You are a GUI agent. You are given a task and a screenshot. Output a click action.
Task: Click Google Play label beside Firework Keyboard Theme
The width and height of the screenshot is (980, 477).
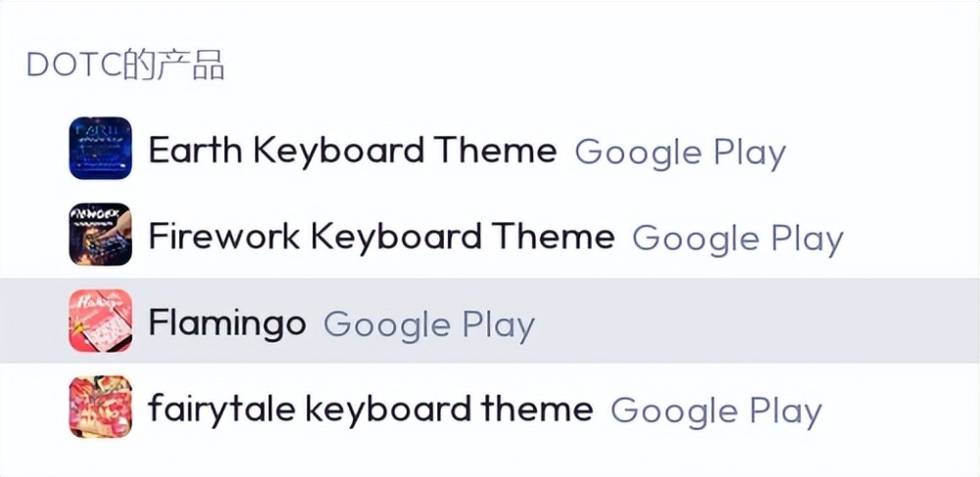[738, 239]
